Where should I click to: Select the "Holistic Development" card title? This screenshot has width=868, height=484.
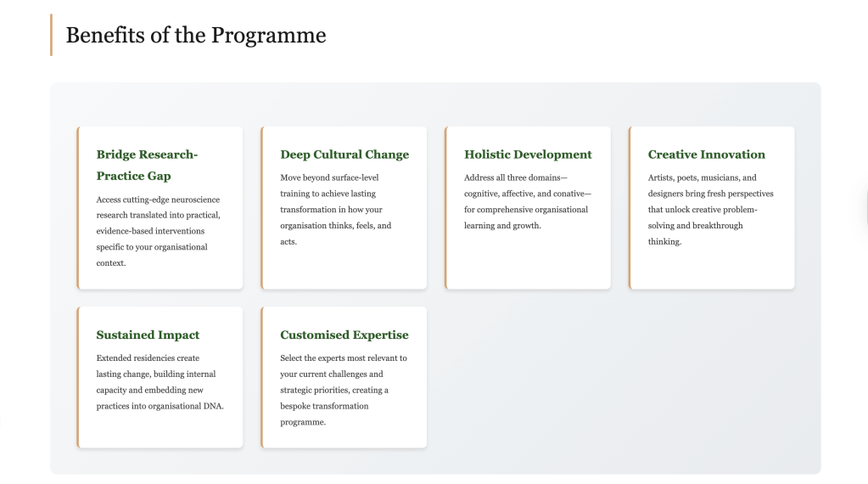click(x=528, y=155)
